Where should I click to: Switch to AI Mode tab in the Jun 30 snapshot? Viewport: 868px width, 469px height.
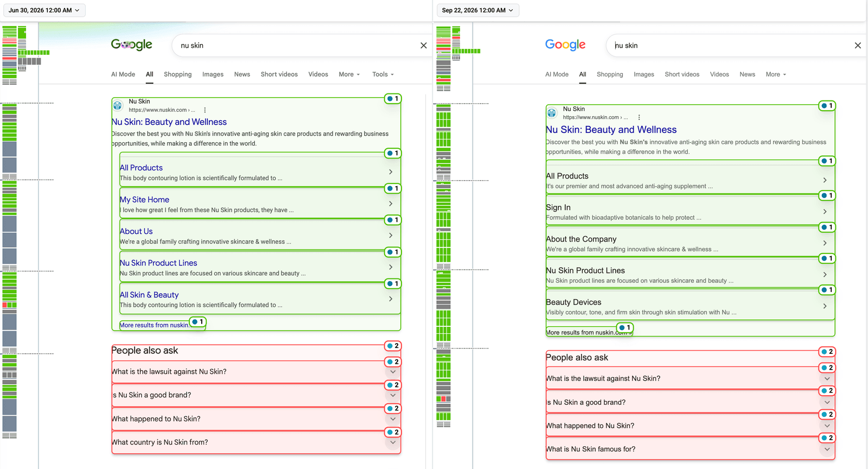pos(123,74)
